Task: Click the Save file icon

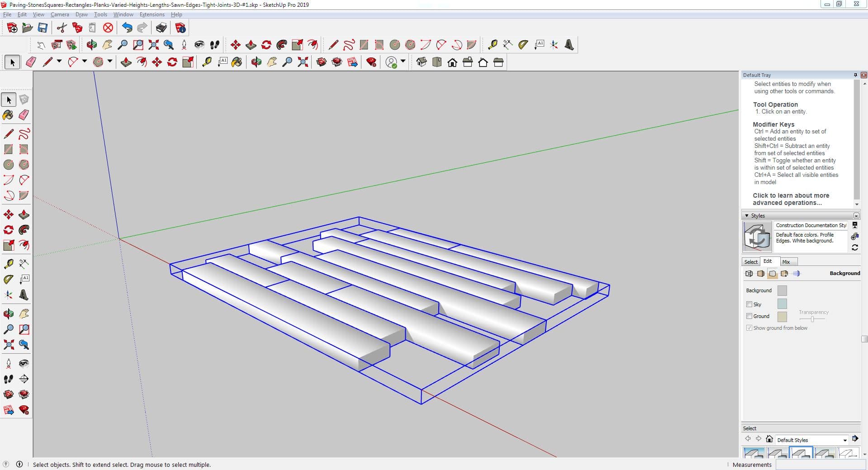Action: 43,28
